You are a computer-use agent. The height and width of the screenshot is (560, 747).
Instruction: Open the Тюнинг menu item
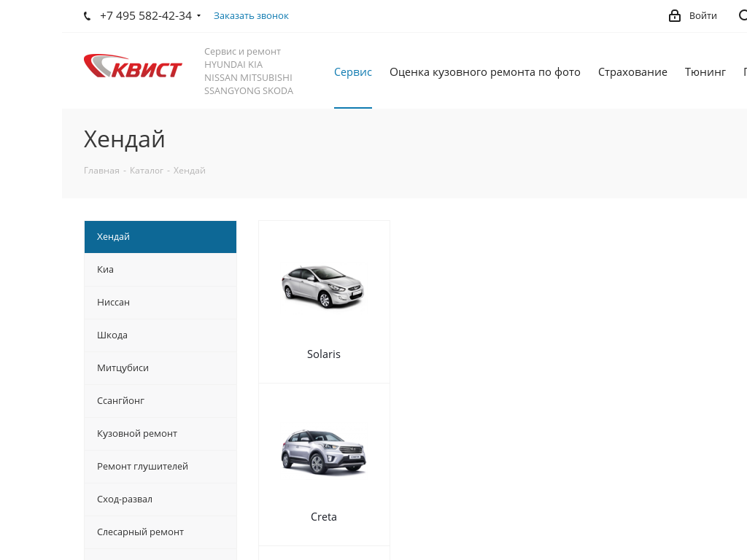pyautogui.click(x=705, y=72)
